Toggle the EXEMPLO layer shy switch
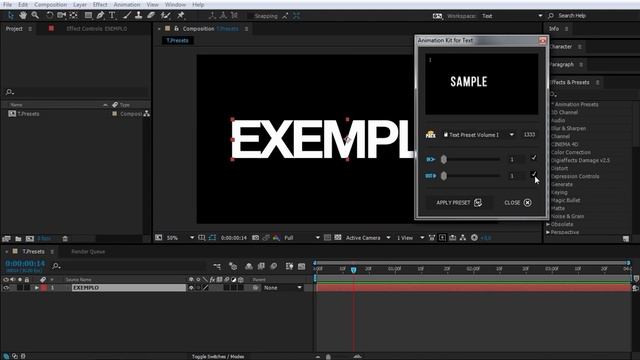Image resolution: width=640 pixels, height=360 pixels. (191, 288)
